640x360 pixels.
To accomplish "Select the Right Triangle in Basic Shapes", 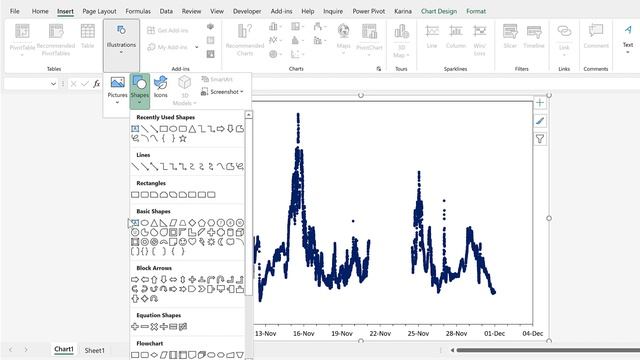I will point(164,223).
